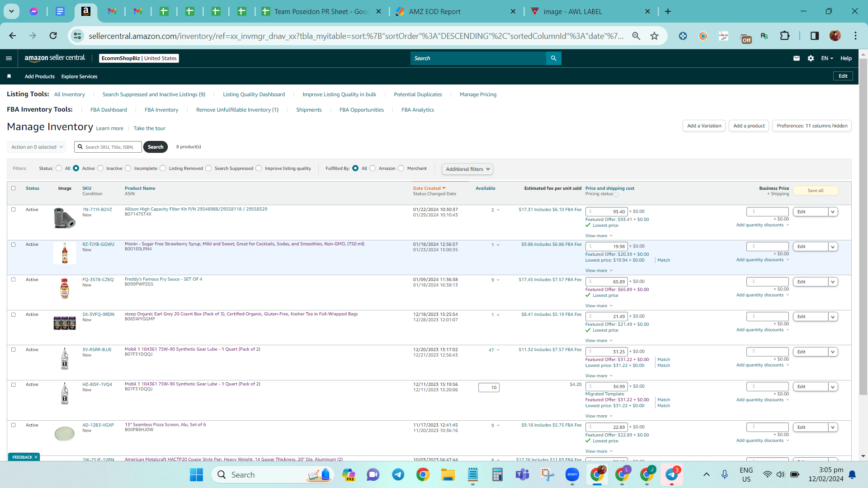This screenshot has width=868, height=488.
Task: Open File Explorer from the taskbar
Action: coord(448,474)
